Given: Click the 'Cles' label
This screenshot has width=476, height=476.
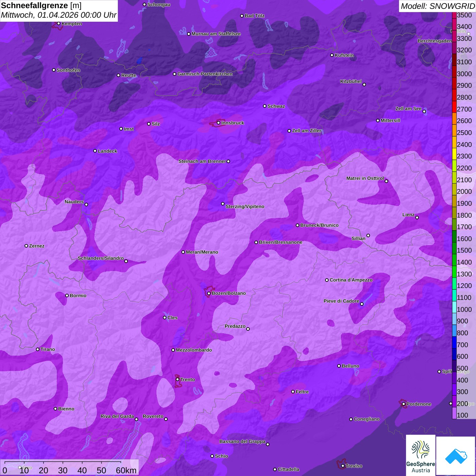Looking at the screenshot, I should (172, 318).
